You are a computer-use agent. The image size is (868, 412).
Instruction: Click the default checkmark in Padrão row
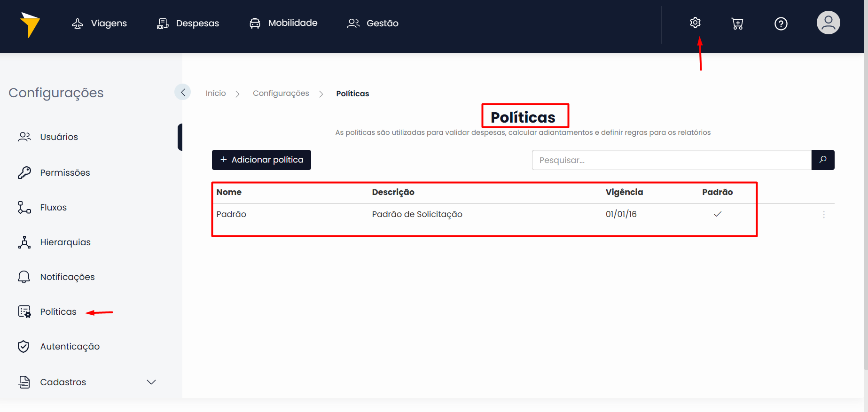click(718, 214)
